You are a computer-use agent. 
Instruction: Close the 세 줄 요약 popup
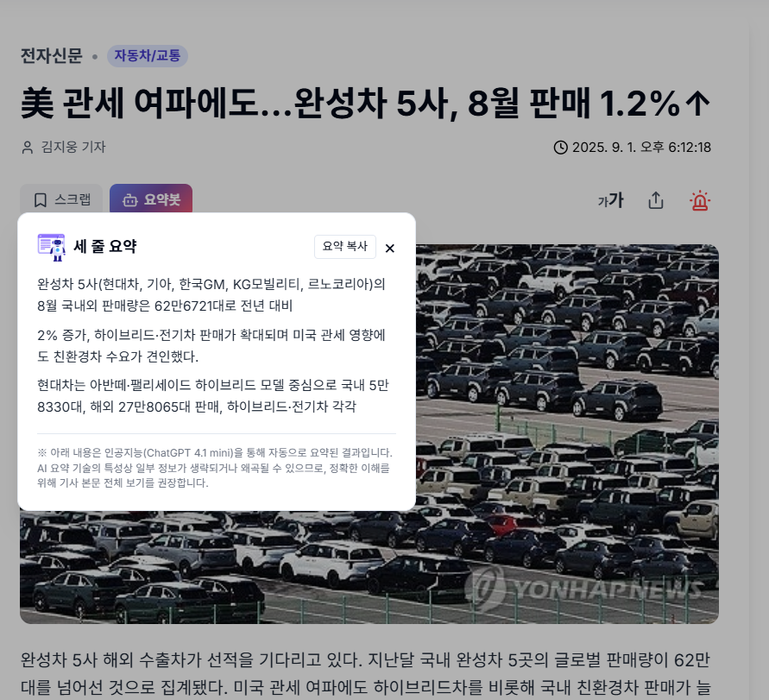pos(390,249)
